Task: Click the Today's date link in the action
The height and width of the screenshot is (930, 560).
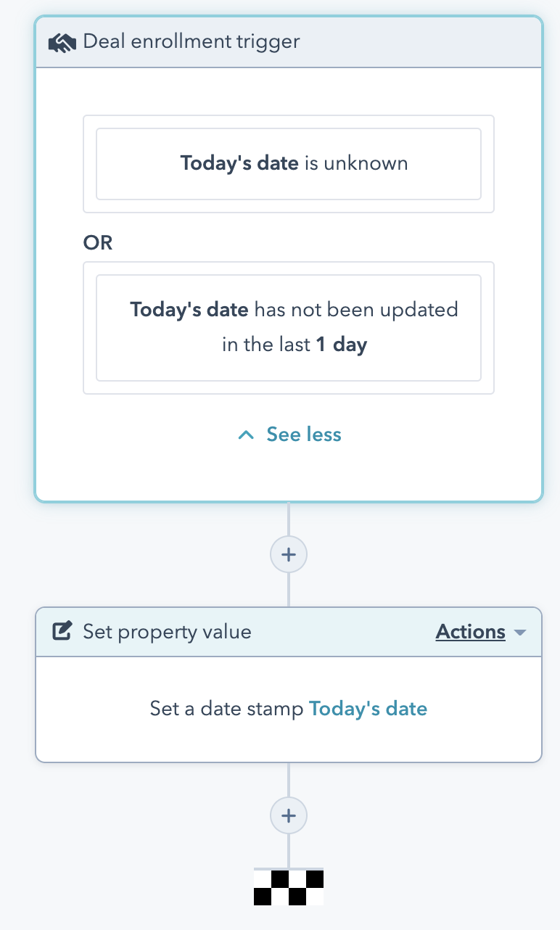Action: click(x=368, y=708)
